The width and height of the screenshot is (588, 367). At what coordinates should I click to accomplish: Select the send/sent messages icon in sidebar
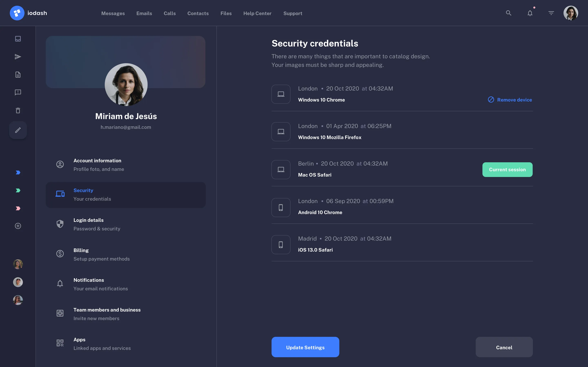point(18,56)
